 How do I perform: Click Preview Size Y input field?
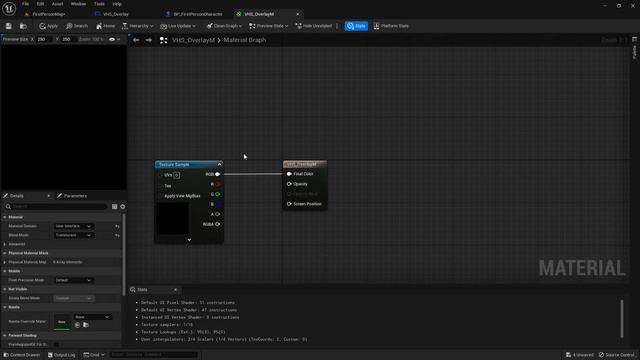coord(68,40)
